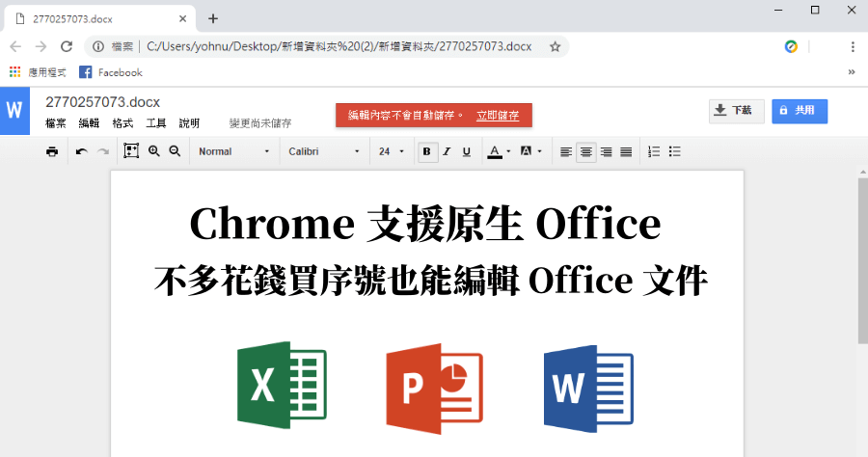Open the 應用程式 apps shortcut

click(38, 72)
